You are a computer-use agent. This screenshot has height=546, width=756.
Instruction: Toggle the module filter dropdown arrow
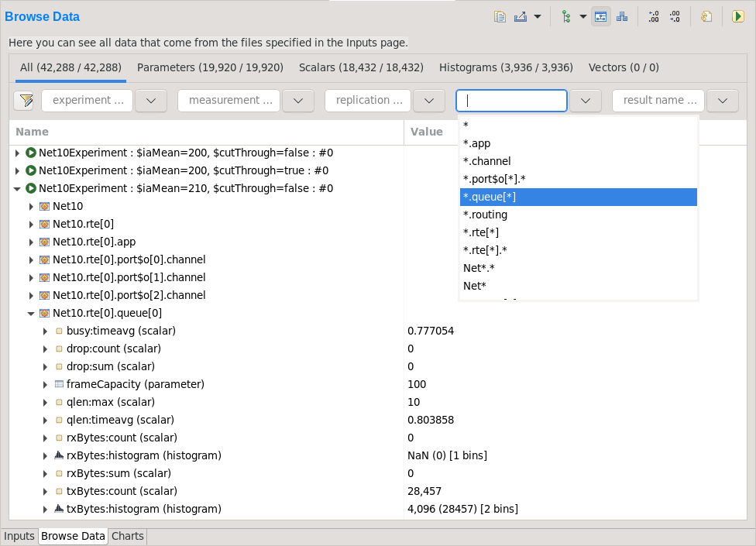point(586,101)
